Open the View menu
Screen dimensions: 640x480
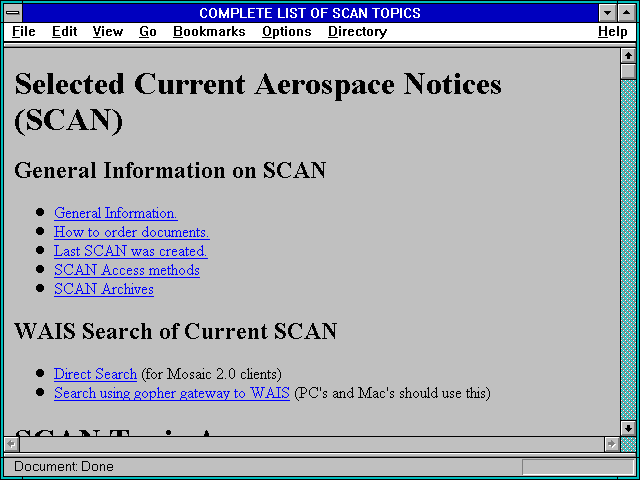(108, 31)
